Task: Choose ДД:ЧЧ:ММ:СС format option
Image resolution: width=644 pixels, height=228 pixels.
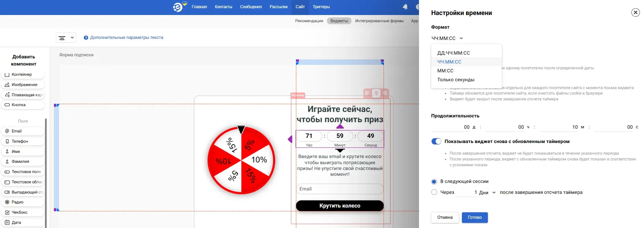Action: (453, 53)
